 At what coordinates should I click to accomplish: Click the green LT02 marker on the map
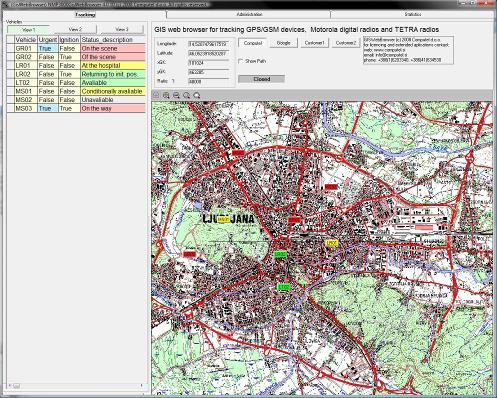284,287
